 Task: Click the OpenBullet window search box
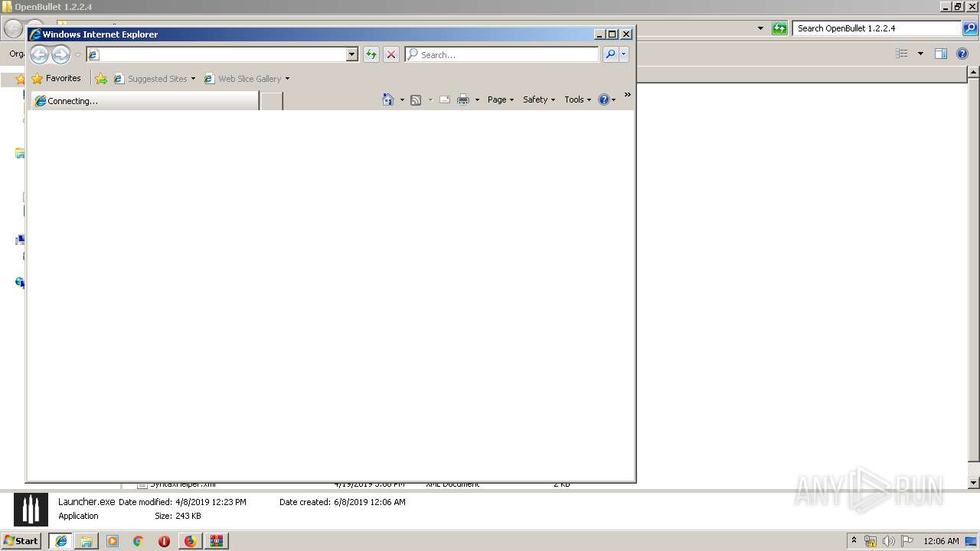pos(877,28)
